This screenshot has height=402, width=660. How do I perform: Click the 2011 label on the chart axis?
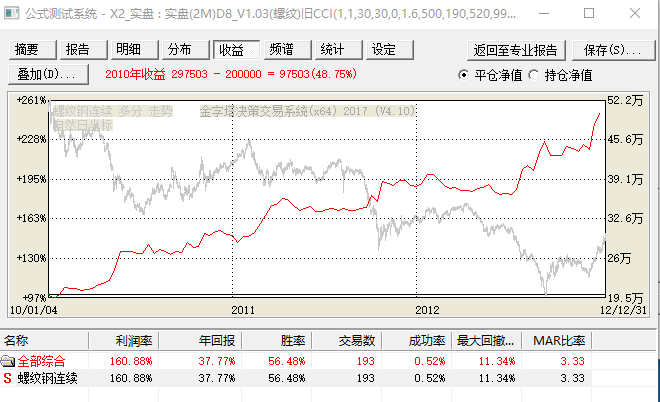pyautogui.click(x=243, y=310)
